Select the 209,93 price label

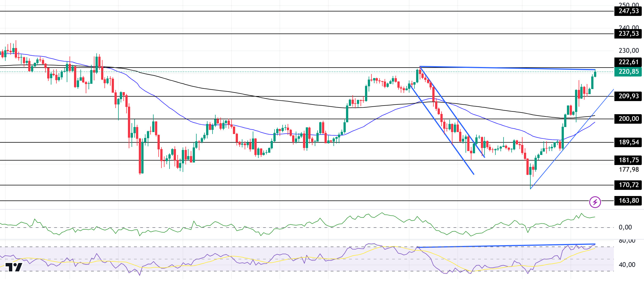tap(628, 96)
